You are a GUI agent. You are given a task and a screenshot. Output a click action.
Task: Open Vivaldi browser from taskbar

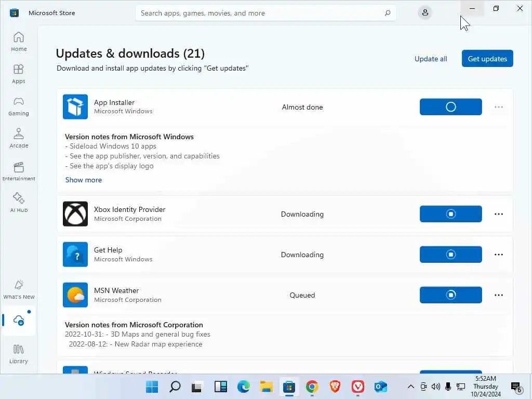[357, 387]
